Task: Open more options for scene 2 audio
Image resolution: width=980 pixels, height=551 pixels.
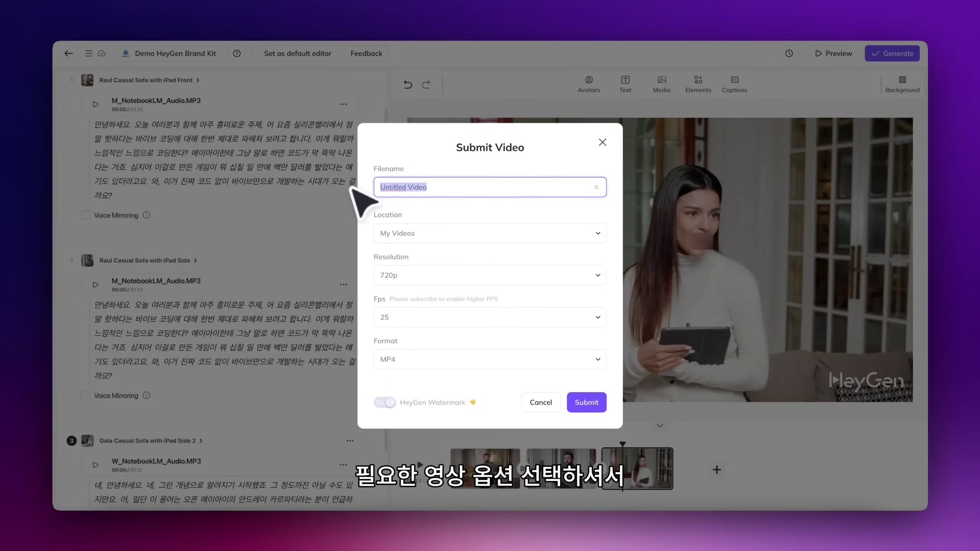Action: (x=343, y=285)
